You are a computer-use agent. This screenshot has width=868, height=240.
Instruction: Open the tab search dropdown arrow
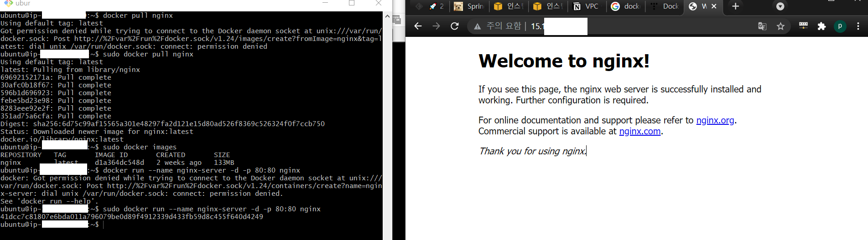pos(780,6)
